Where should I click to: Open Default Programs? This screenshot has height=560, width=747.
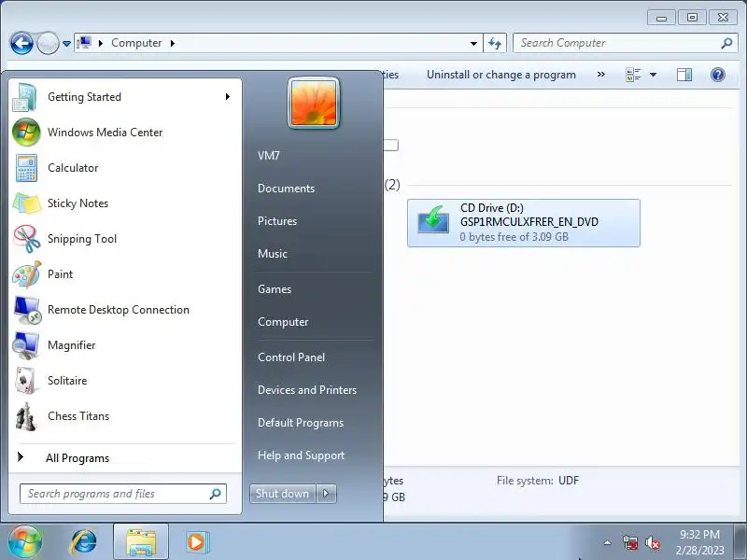point(300,423)
